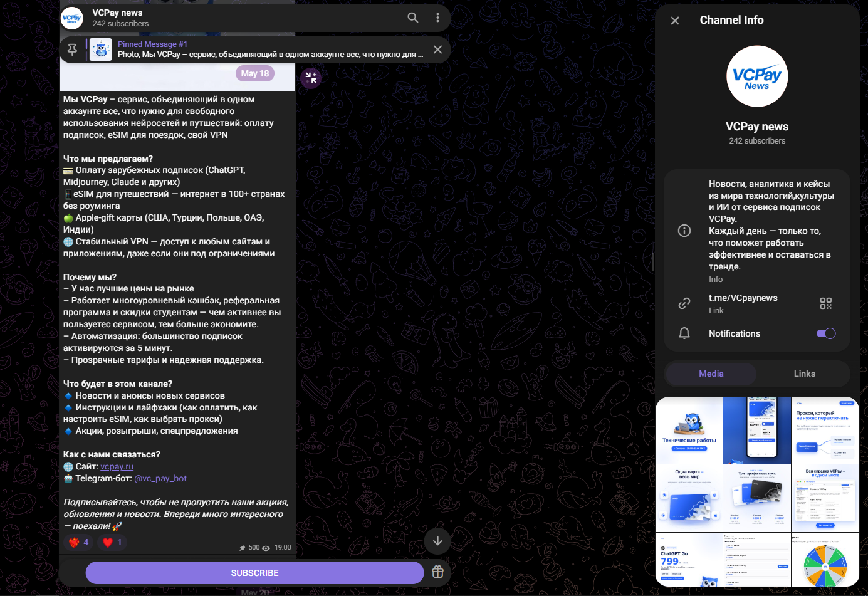Open the colorful prize wheel thumbnail
Screen dimensions: 868x596
825,560
